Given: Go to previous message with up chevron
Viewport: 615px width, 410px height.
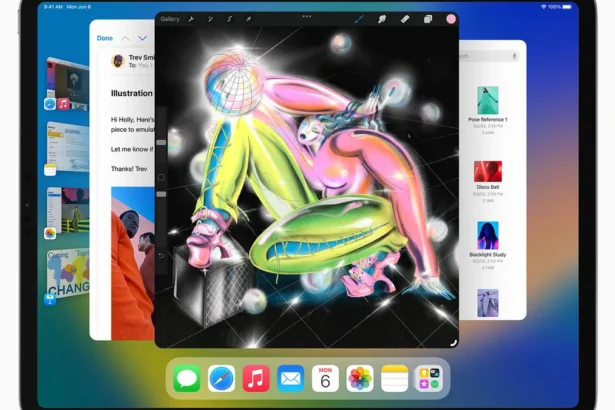Looking at the screenshot, I should [125, 38].
